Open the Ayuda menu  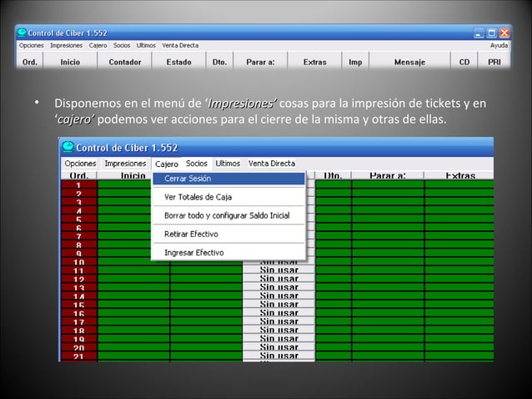click(x=499, y=46)
